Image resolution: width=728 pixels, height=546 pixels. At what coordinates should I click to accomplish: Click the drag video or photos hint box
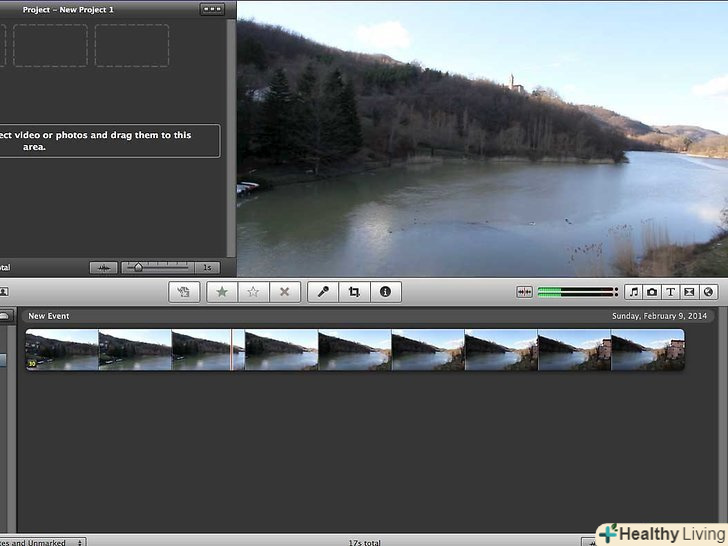click(x=110, y=141)
